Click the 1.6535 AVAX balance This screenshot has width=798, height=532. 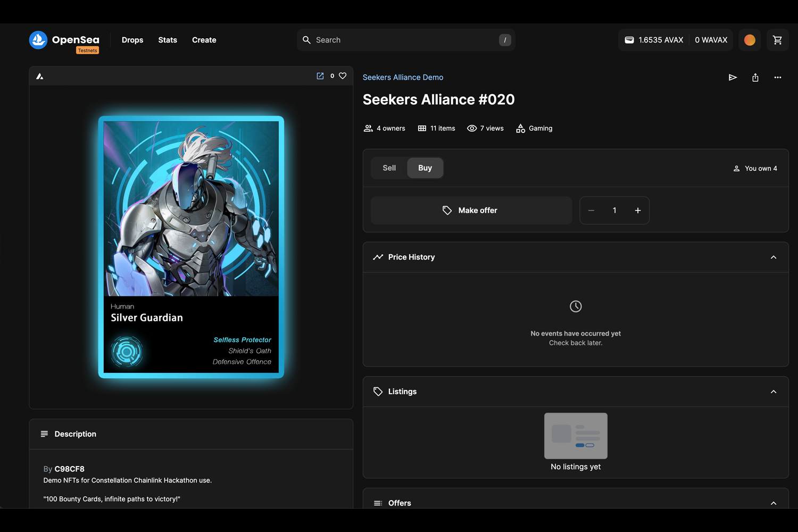coord(661,40)
